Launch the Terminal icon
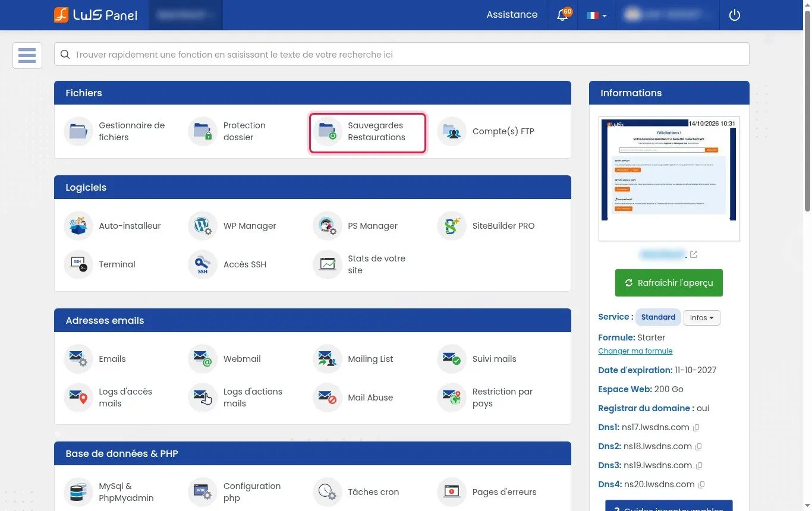Screen dimensions: 812x511 (78, 264)
